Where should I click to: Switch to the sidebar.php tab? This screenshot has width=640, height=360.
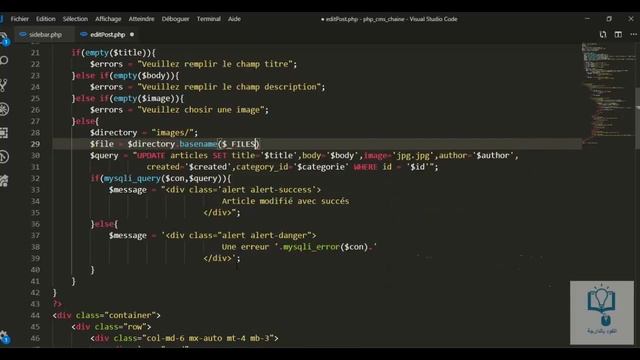tap(44, 35)
